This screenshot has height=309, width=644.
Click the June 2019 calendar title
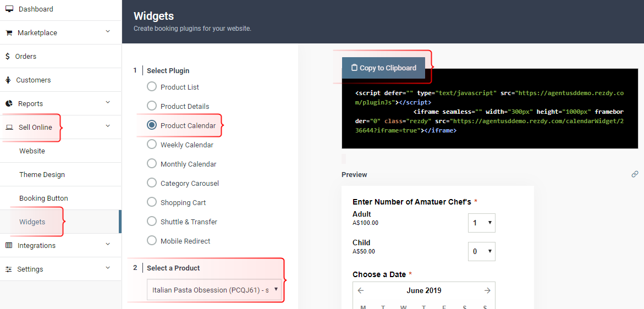424,290
